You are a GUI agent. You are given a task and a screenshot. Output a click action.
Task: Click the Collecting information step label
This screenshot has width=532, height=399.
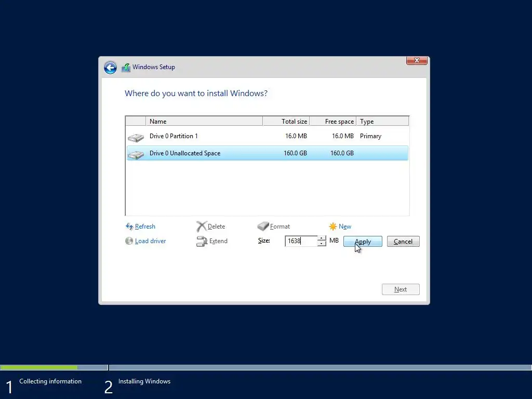(50, 381)
